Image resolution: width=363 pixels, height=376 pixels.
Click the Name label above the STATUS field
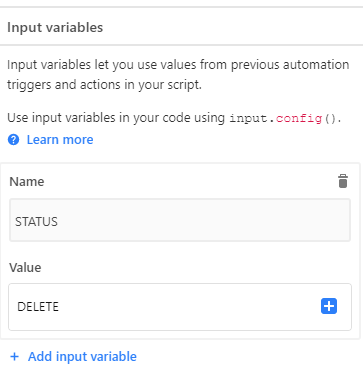point(27,182)
